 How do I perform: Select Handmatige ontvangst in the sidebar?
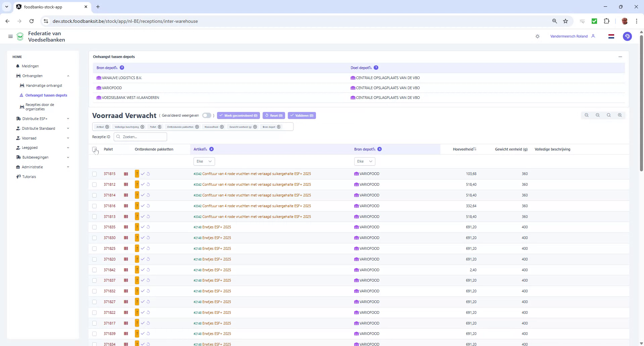(x=45, y=85)
